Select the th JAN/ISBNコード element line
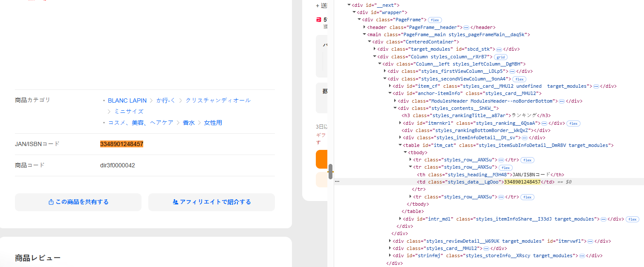The width and height of the screenshot is (644, 267). 490,175
